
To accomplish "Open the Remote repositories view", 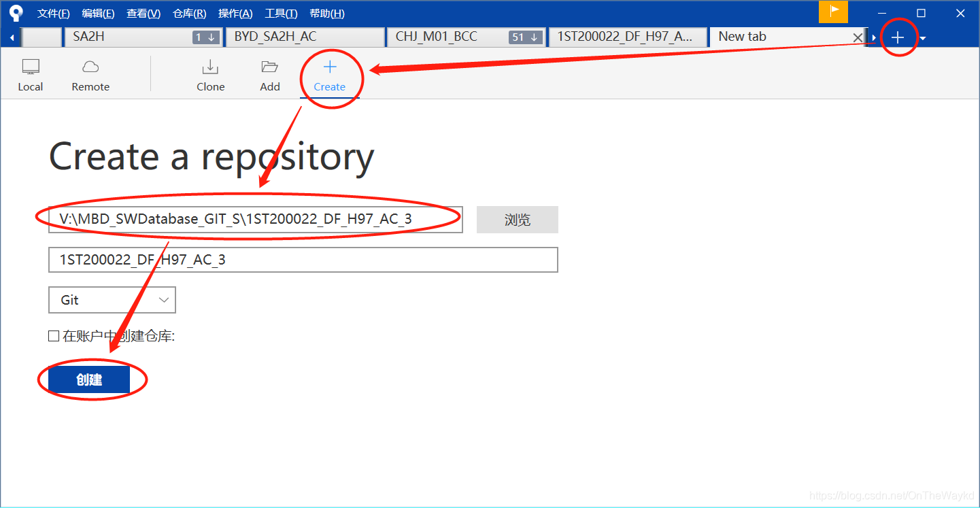I will coord(90,75).
